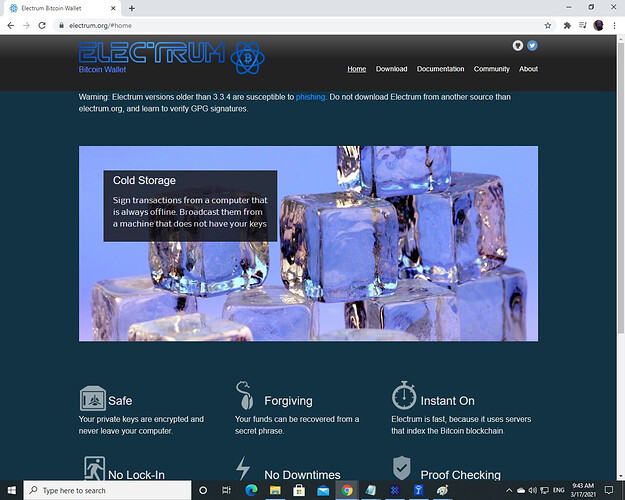Bookmark page with the star icon
Viewport: 625px width, 500px height.
[x=548, y=26]
